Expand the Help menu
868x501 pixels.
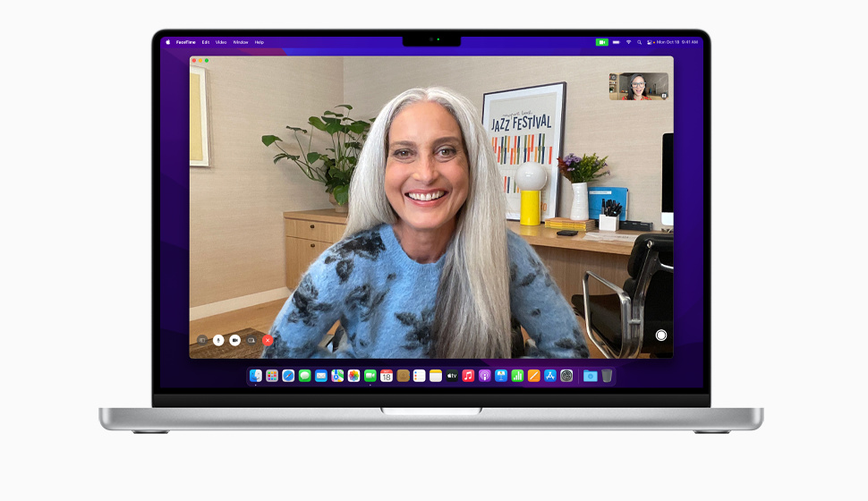pyautogui.click(x=260, y=42)
